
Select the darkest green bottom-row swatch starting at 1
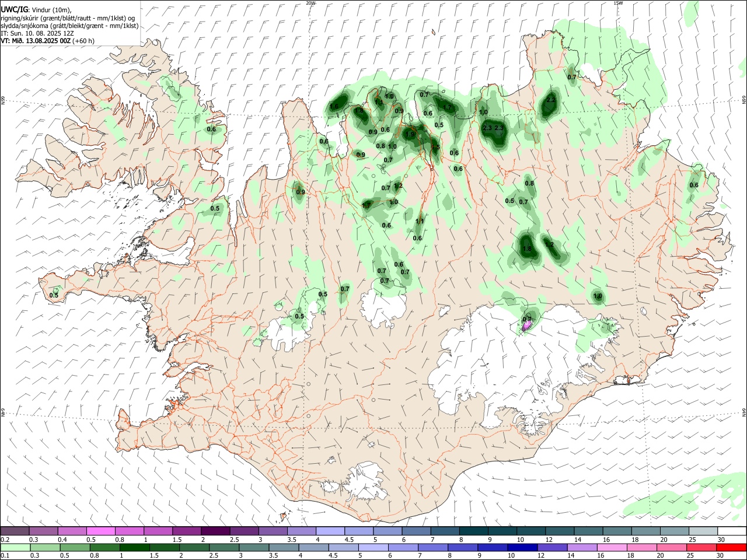coord(134,547)
